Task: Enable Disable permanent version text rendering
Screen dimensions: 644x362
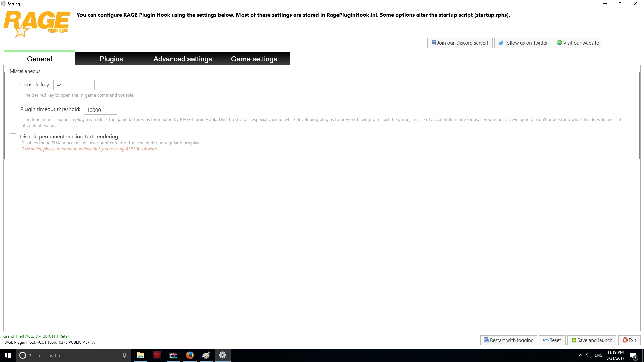Action: pos(13,136)
